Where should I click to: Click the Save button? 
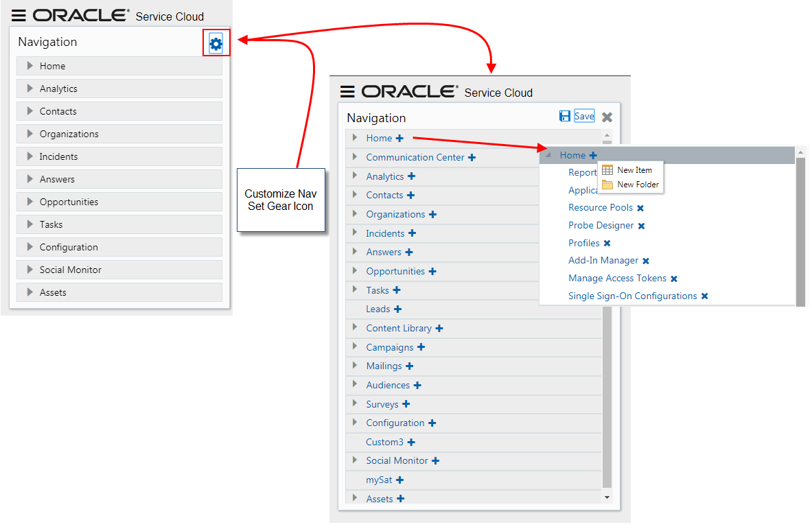pos(584,115)
